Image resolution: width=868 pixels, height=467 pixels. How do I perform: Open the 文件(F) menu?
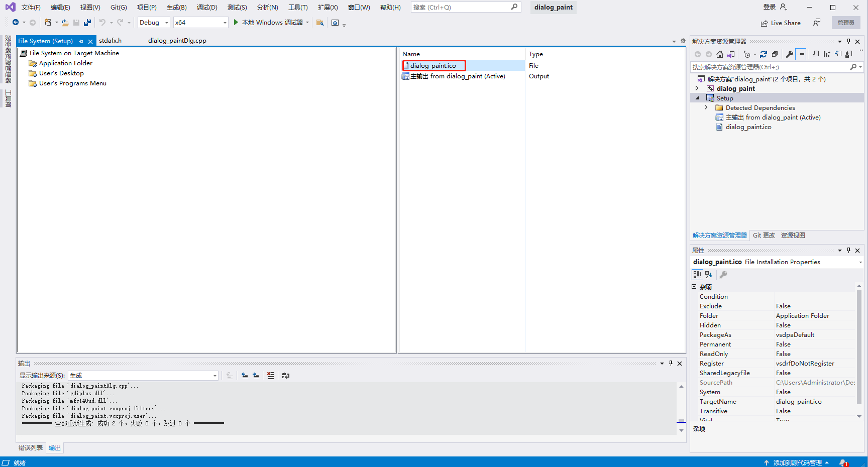click(x=31, y=7)
